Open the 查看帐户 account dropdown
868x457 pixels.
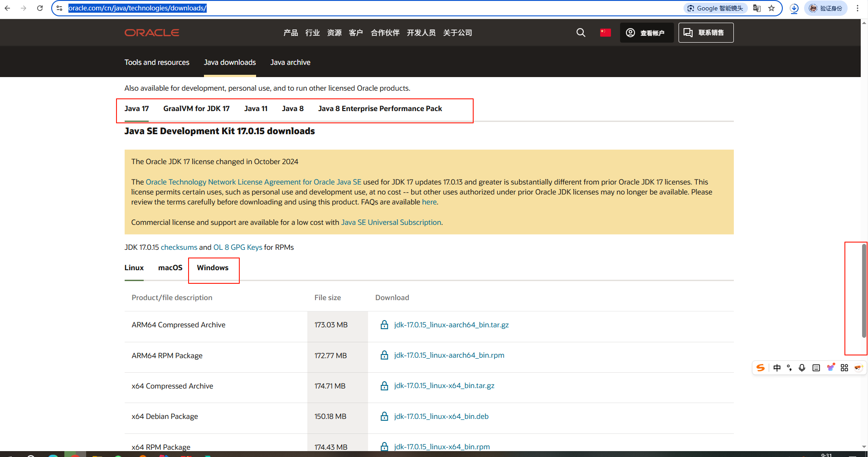click(647, 32)
